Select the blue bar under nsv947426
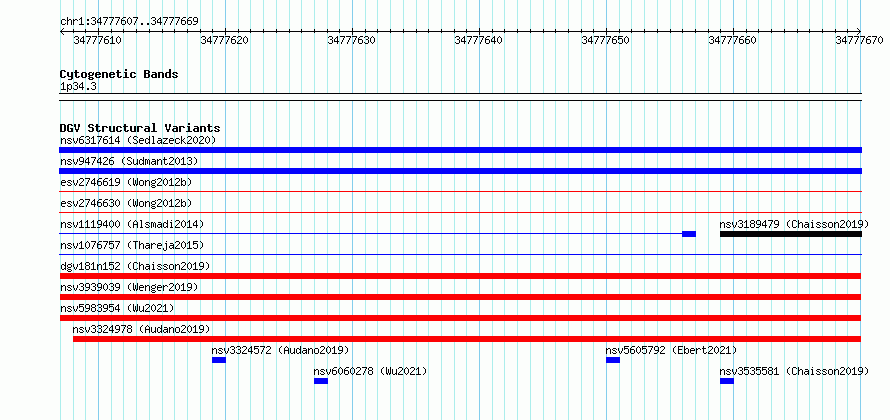 click(x=460, y=171)
